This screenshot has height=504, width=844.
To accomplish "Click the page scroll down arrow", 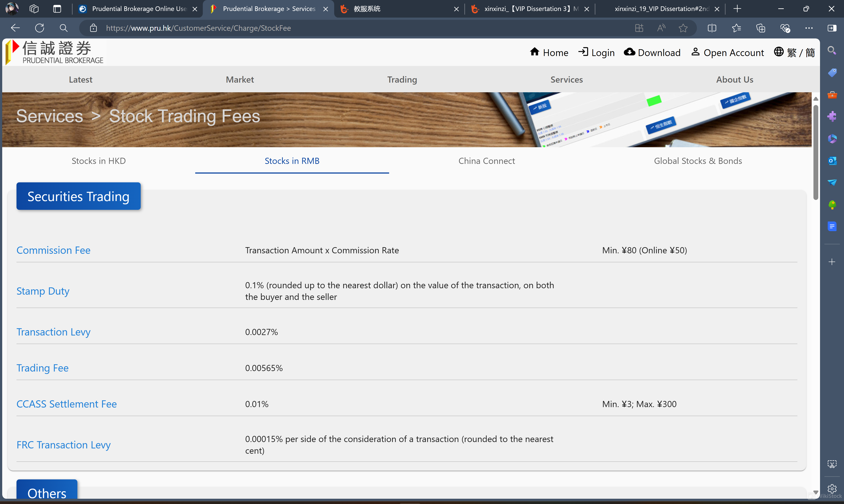I will pyautogui.click(x=815, y=492).
